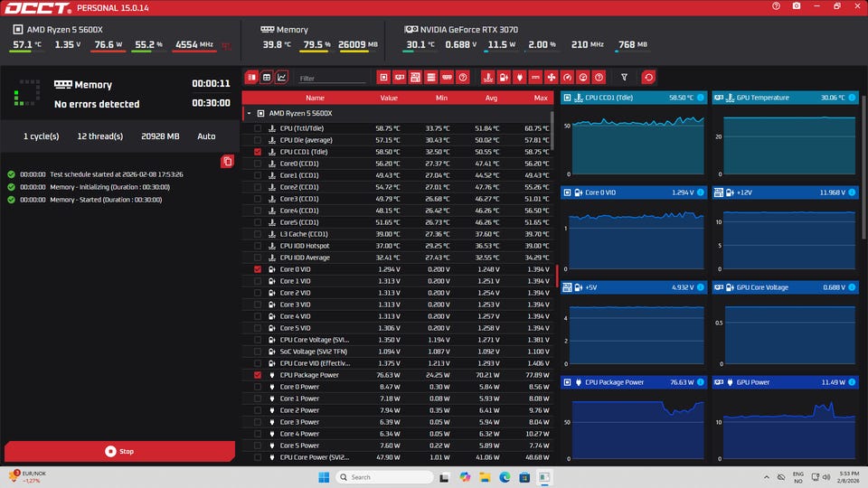Toggle the usage load filter icon
Image resolution: width=868 pixels, height=488 pixels.
[x=583, y=78]
